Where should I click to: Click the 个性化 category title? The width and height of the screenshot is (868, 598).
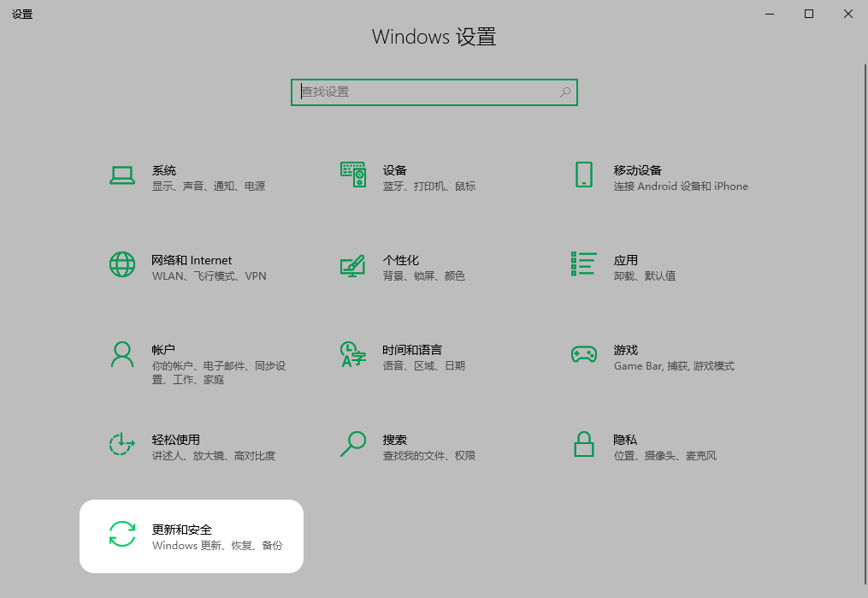point(401,260)
